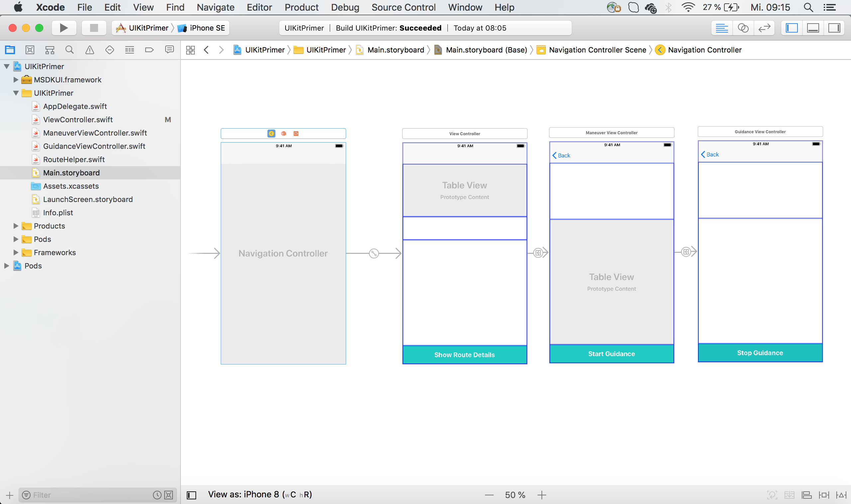The width and height of the screenshot is (851, 504).
Task: Open the related items grid menu
Action: pos(190,50)
